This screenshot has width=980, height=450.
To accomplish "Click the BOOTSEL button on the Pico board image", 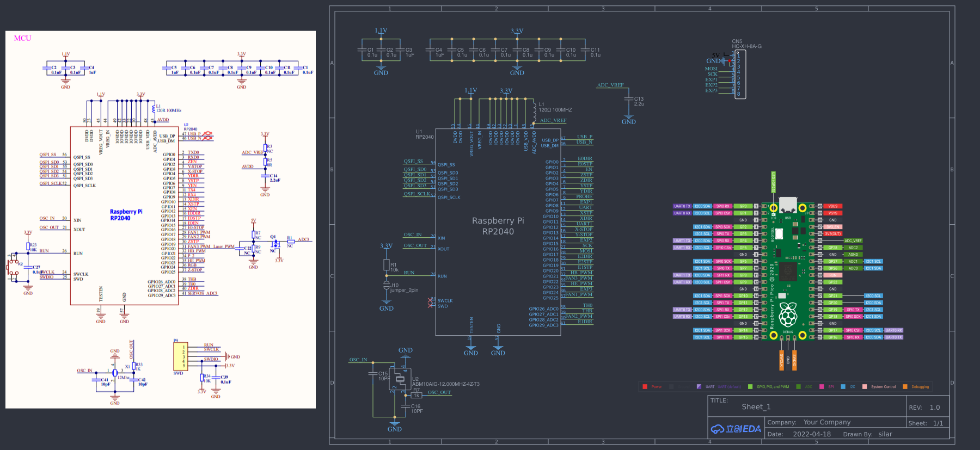I will (779, 234).
